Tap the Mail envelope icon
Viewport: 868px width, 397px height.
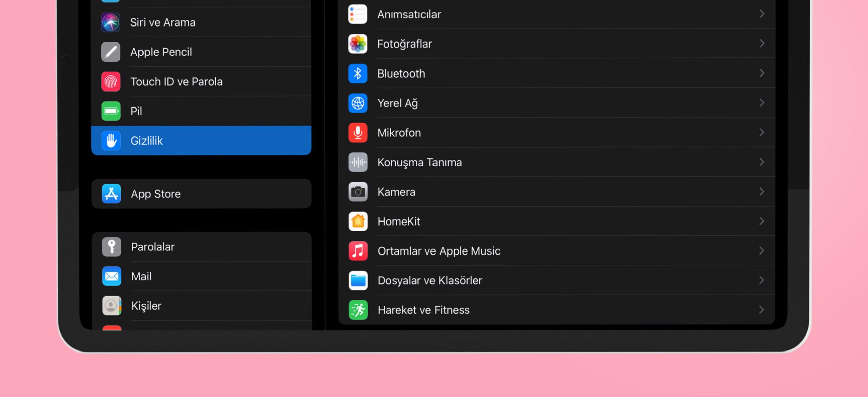pos(112,276)
